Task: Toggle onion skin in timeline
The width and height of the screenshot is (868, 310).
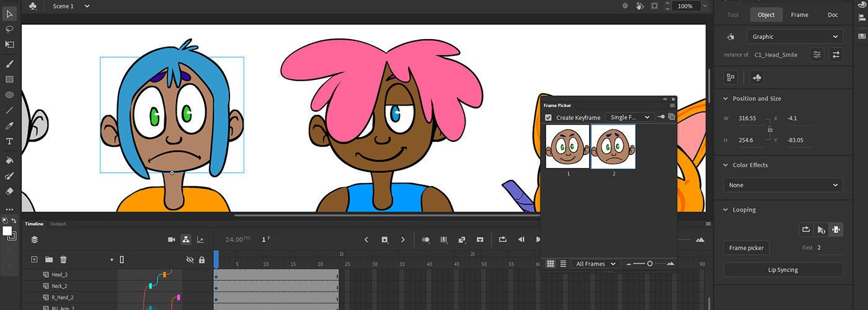Action: pyautogui.click(x=427, y=240)
